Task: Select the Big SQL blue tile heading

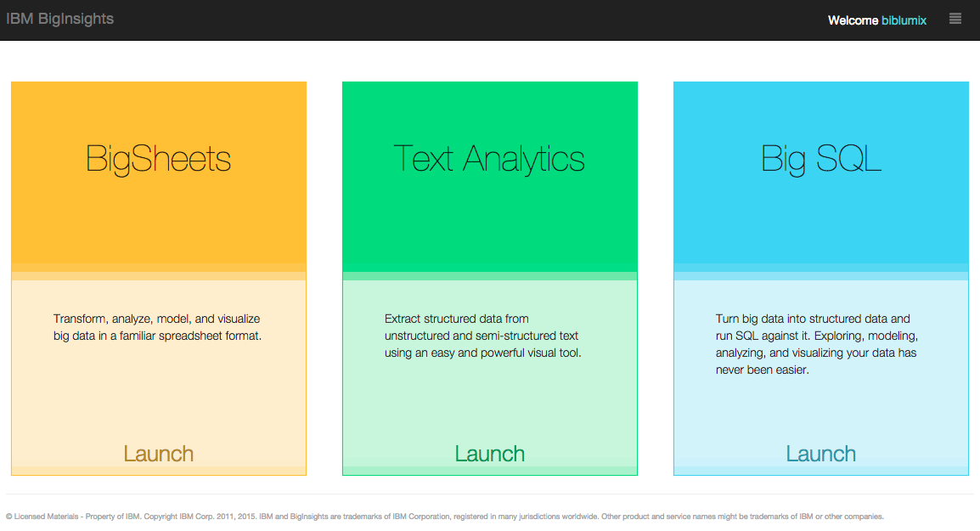Action: tap(821, 159)
